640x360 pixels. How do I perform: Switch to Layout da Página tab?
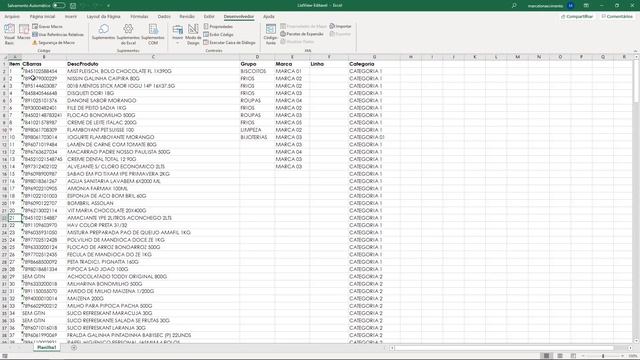click(x=104, y=17)
